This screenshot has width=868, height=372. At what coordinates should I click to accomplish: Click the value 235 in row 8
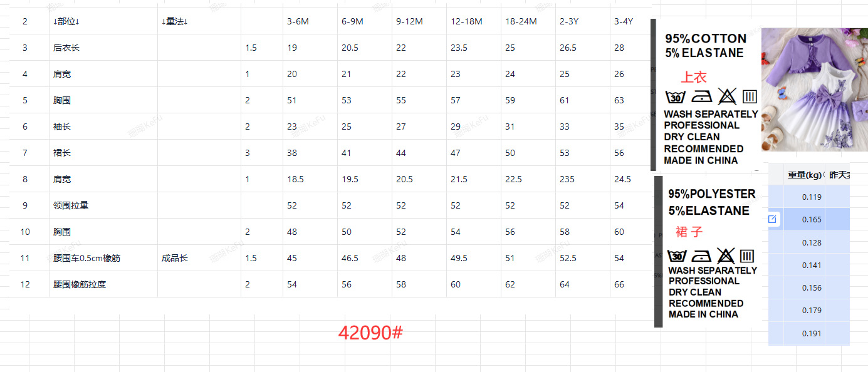pyautogui.click(x=567, y=179)
